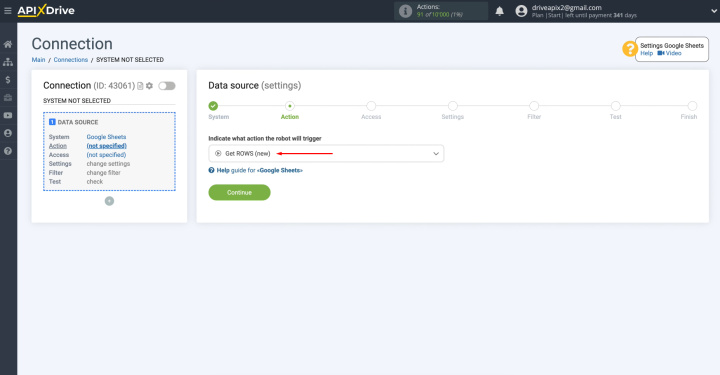Click the ApiX-Drive logo
The width and height of the screenshot is (720, 375).
(x=46, y=10)
